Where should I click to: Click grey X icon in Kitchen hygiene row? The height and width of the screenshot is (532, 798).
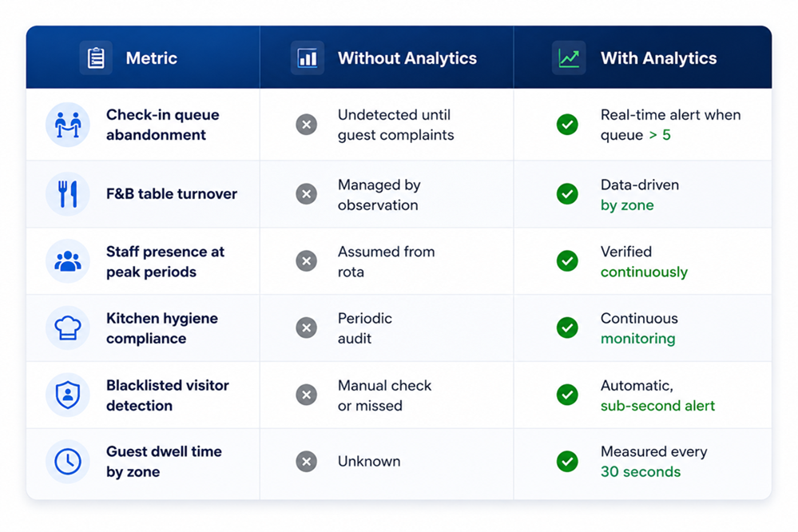(307, 328)
